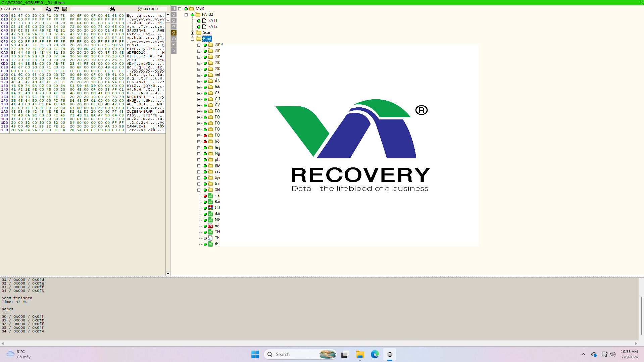Image resolution: width=644 pixels, height=362 pixels.
Task: Click the hex view scroll-down arrow
Action: (x=168, y=273)
